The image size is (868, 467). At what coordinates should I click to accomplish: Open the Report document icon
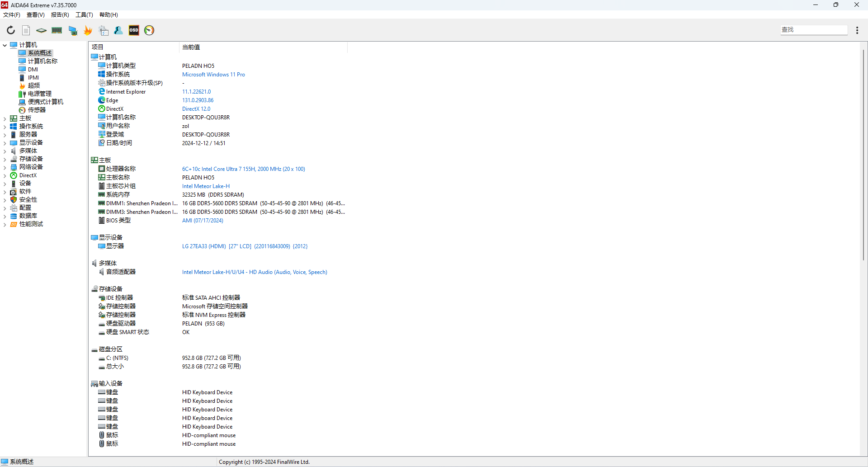26,30
